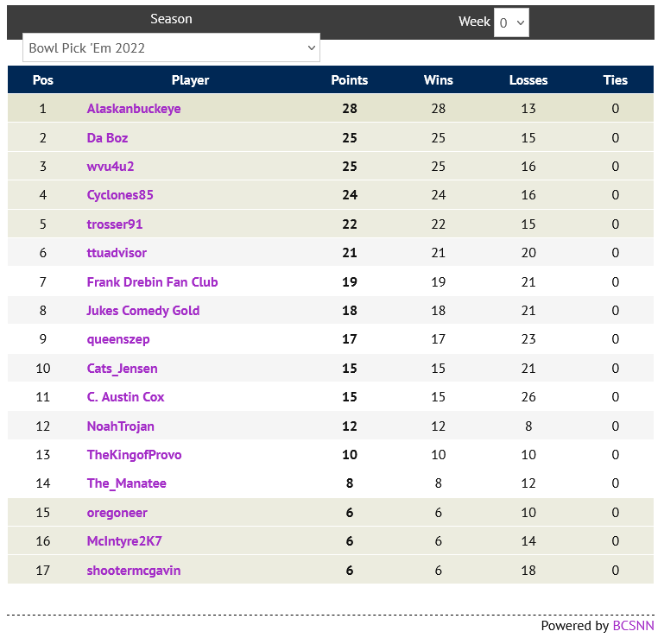
Task: Select queenszep player link
Action: (x=118, y=339)
